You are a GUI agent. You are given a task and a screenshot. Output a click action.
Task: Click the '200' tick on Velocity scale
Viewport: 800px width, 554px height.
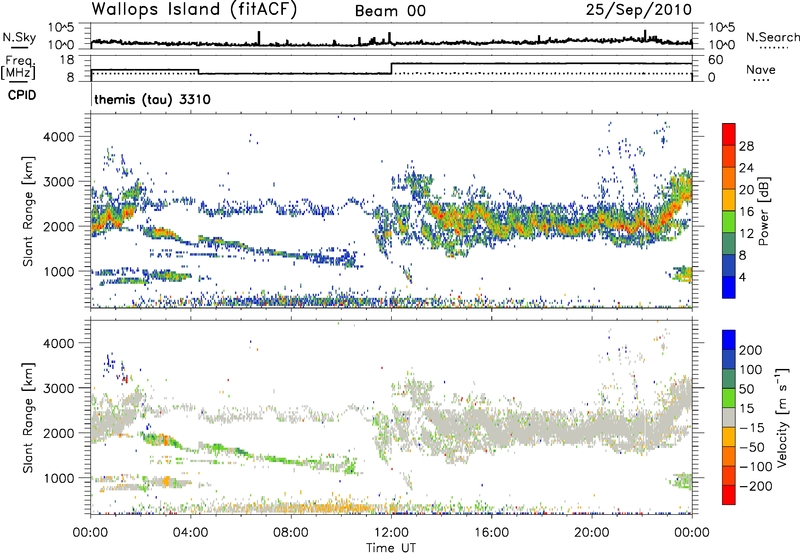[750, 350]
